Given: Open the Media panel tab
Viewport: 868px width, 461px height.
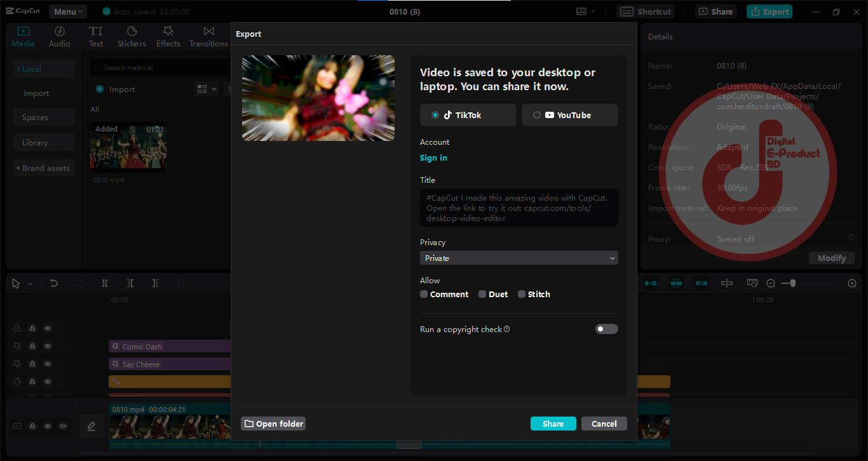Looking at the screenshot, I should 24,37.
